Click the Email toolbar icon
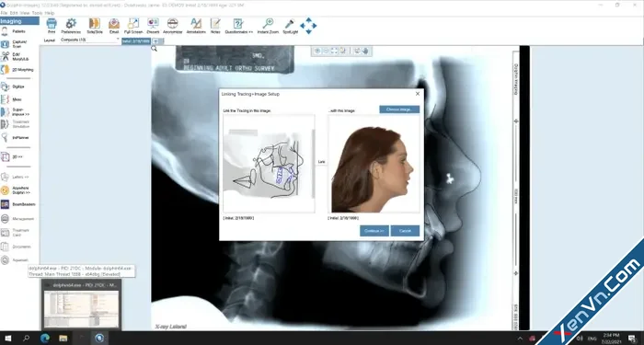This screenshot has height=345, width=644. click(x=114, y=26)
